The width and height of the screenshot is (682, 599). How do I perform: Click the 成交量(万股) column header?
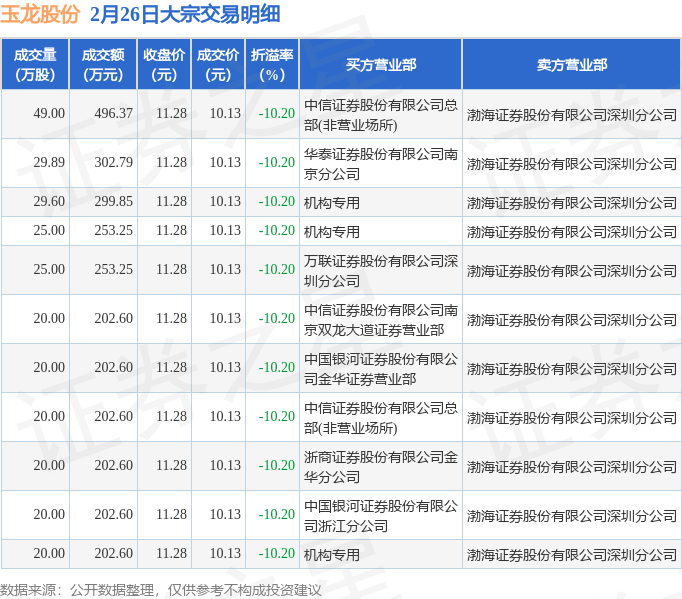(35, 64)
